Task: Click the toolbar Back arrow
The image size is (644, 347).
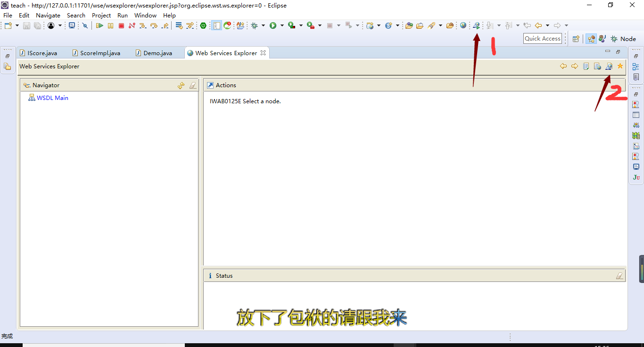Action: coord(538,25)
